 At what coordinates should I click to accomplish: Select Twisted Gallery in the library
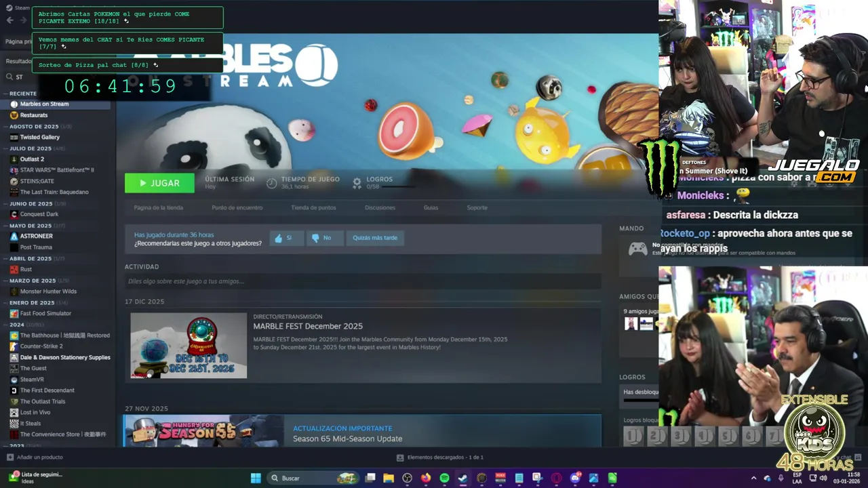(40, 137)
